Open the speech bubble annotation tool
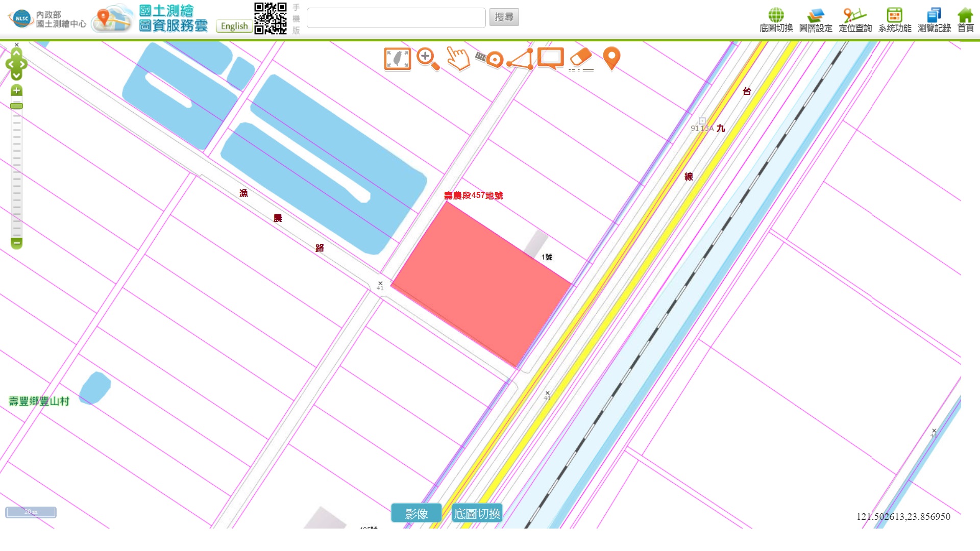 [x=550, y=59]
